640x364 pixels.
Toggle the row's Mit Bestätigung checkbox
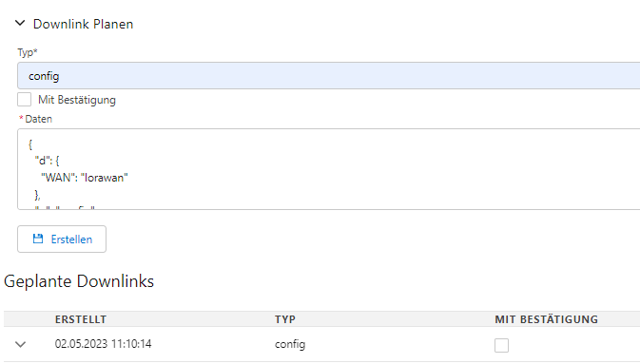pos(501,345)
